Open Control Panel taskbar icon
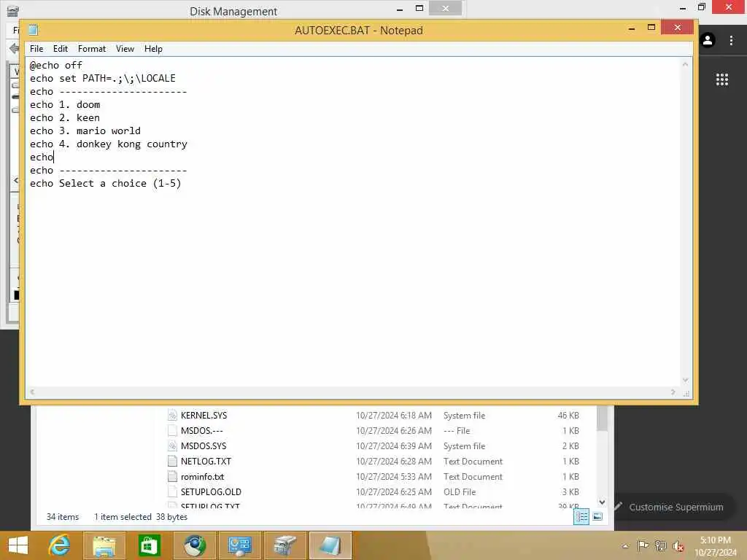The width and height of the screenshot is (747, 560). pyautogui.click(x=239, y=545)
